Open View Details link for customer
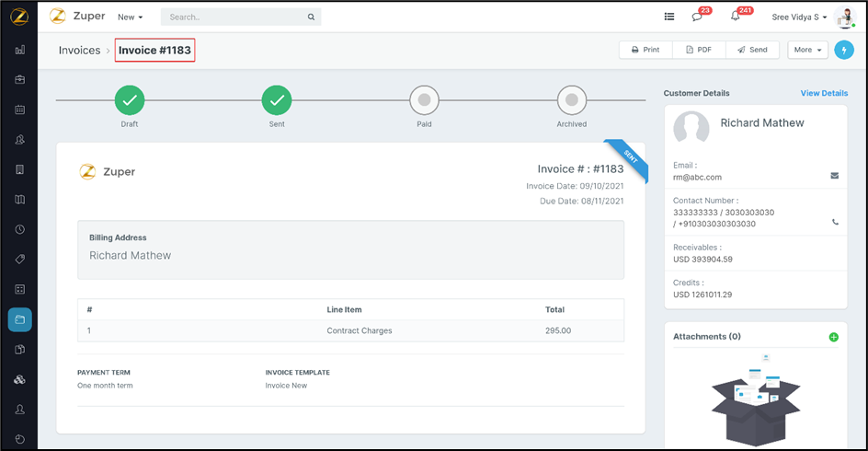 point(824,93)
